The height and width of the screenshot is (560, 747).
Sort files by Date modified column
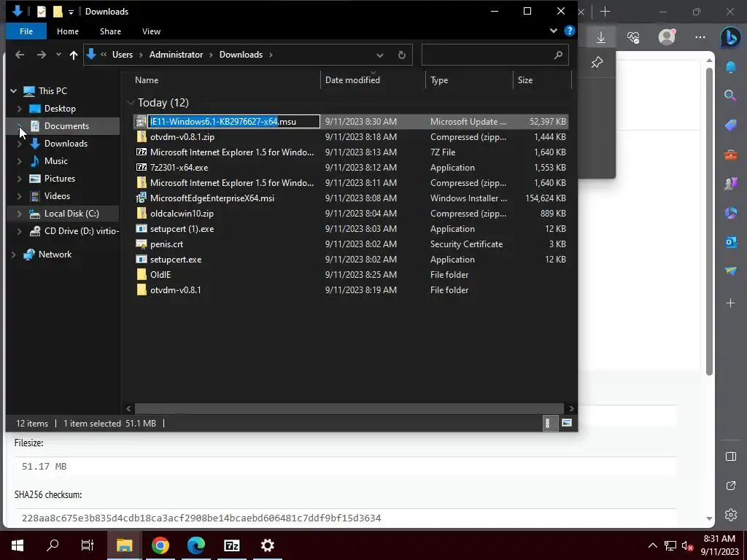tap(352, 80)
